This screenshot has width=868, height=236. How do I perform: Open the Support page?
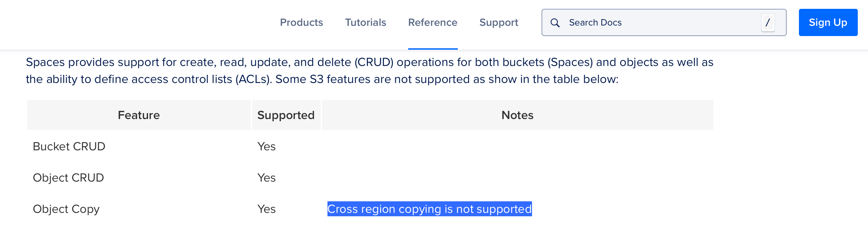[x=499, y=22]
